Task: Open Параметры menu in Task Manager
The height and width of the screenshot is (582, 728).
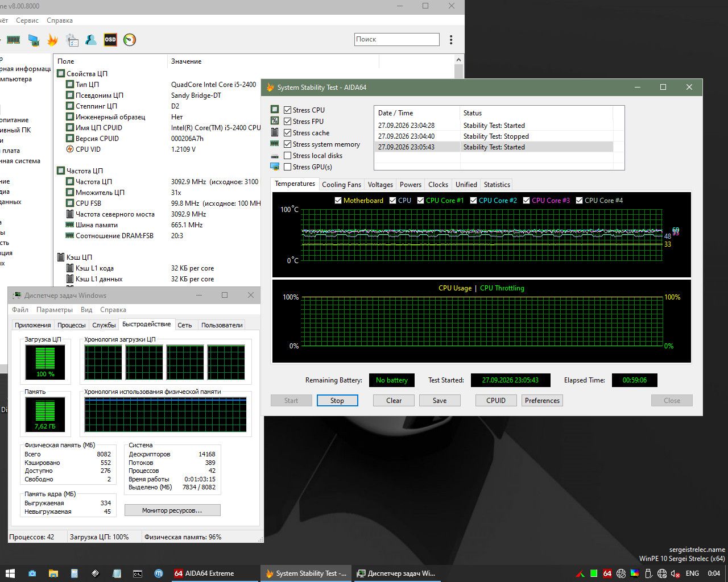Action: [x=55, y=310]
